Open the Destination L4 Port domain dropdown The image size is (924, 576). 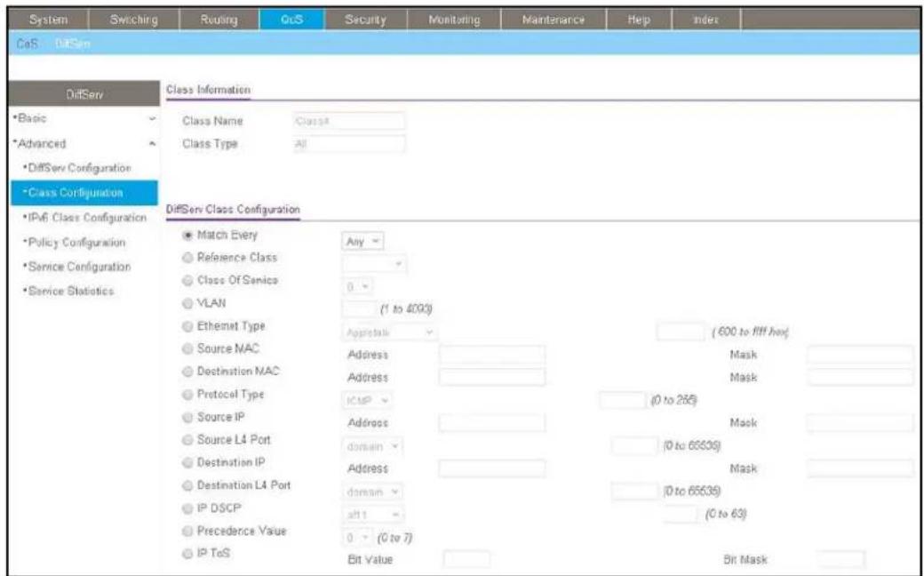click(x=372, y=492)
